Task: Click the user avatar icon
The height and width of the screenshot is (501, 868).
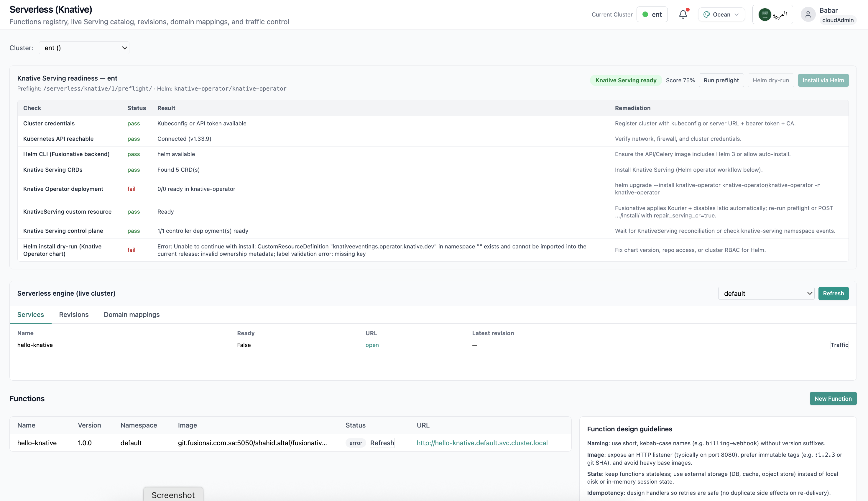Action: point(808,14)
